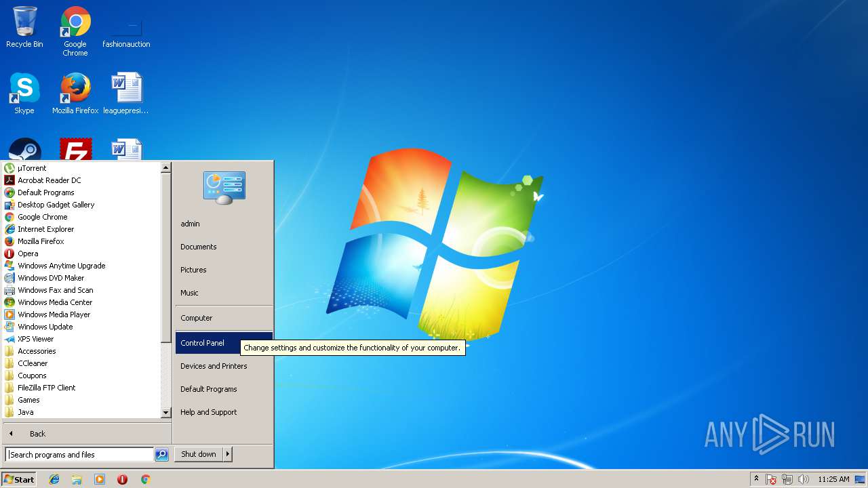Image resolution: width=868 pixels, height=488 pixels.
Task: Show hidden tray icons arrow
Action: (756, 479)
